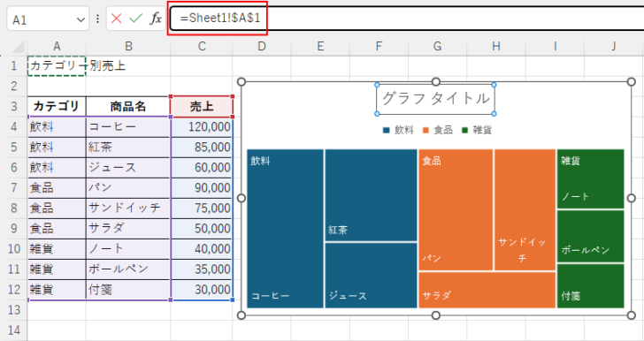The width and height of the screenshot is (644, 341).
Task: Select column E header
Action: (320, 46)
